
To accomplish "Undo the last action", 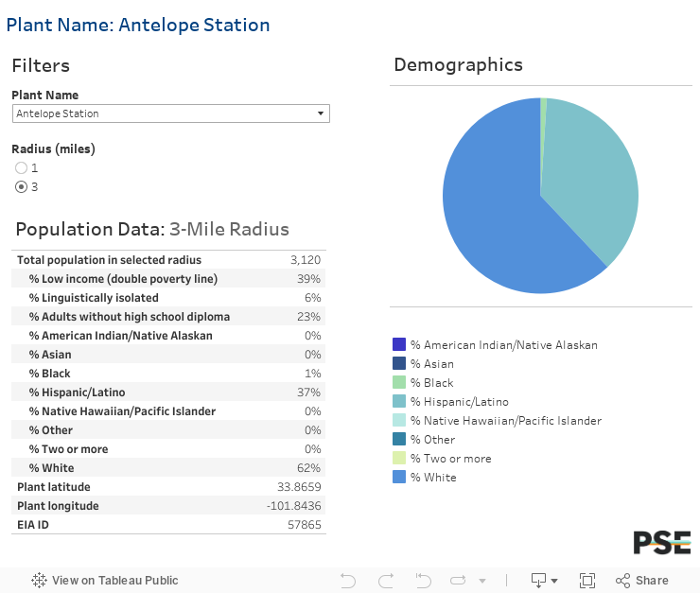I will coord(348,581).
